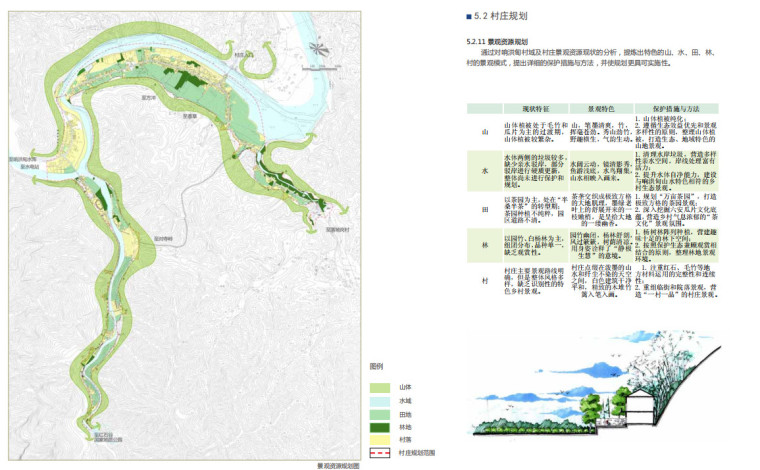The width and height of the screenshot is (760, 470).
Task: Select the 田 row label in the table
Action: click(484, 211)
